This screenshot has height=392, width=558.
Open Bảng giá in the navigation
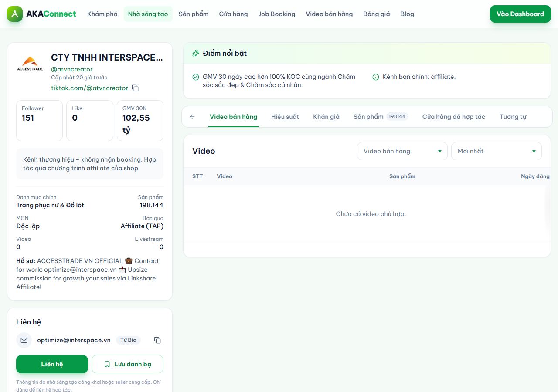pos(377,14)
